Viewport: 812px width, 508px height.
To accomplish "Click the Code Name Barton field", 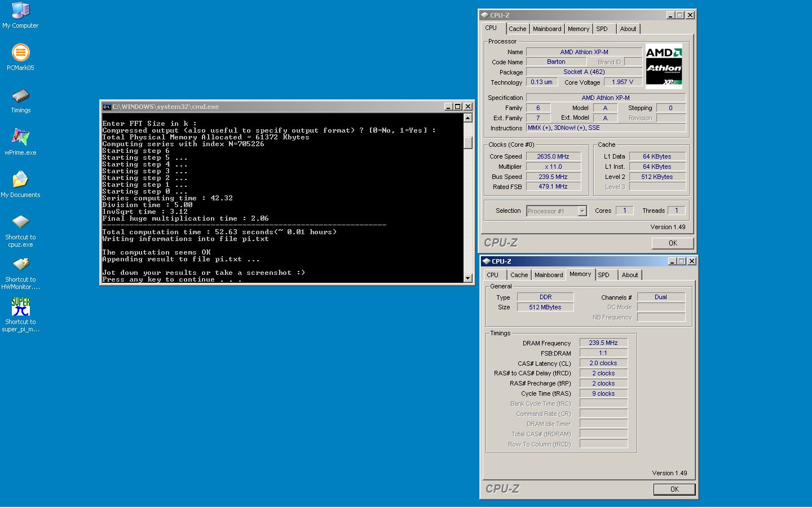I will [556, 62].
